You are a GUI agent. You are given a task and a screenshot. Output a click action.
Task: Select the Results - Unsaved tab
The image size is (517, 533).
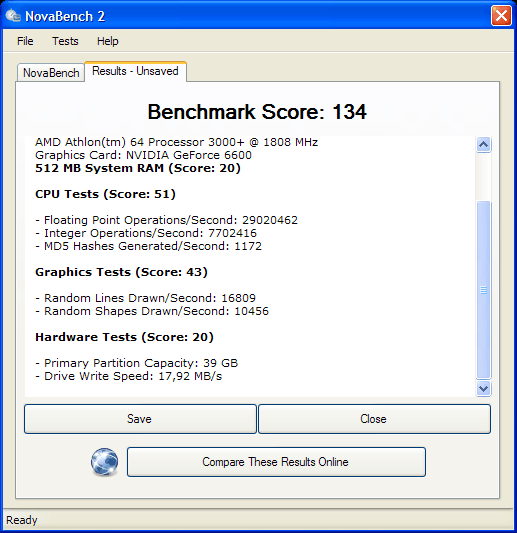pos(135,71)
